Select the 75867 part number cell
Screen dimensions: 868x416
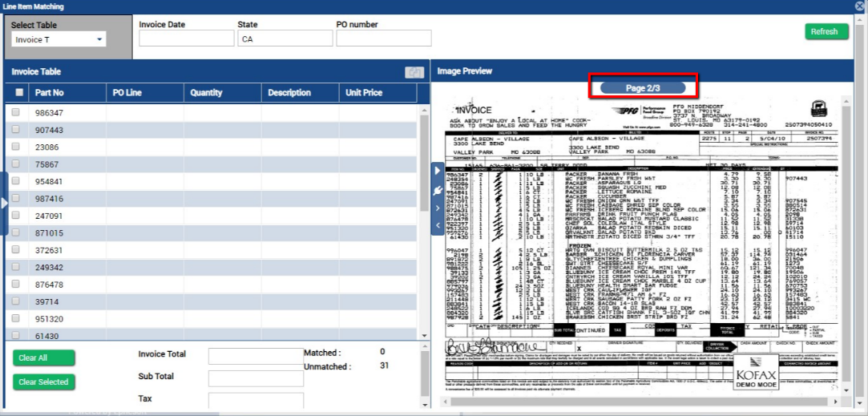click(67, 164)
